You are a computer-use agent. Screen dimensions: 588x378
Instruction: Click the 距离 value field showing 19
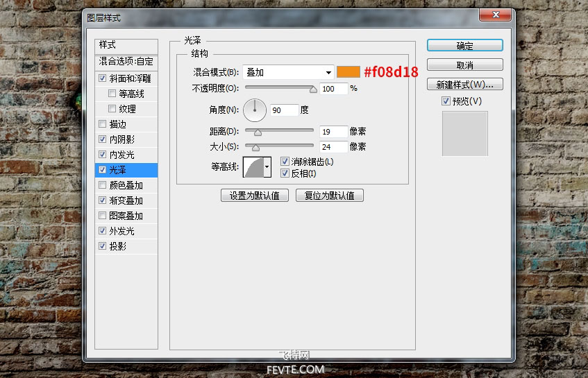[x=333, y=132]
